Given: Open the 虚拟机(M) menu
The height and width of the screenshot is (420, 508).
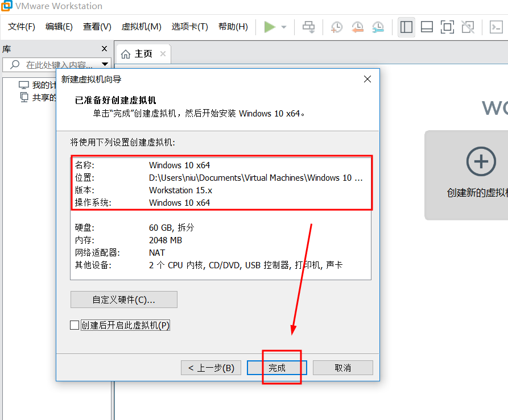Looking at the screenshot, I should tap(141, 27).
